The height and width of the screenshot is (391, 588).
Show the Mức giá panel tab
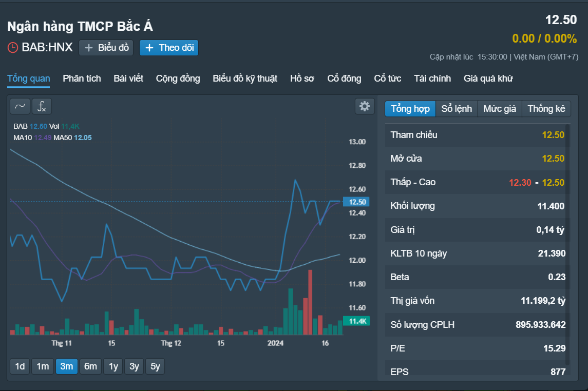click(500, 109)
